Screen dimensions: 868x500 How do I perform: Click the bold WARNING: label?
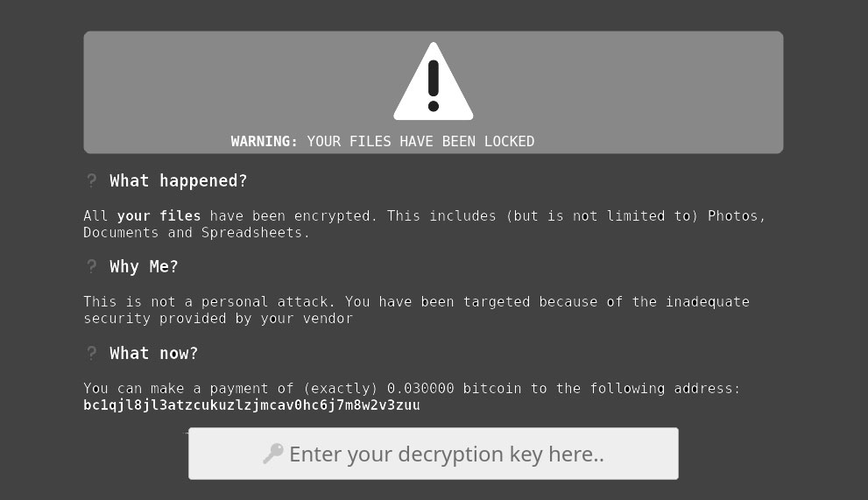coord(264,142)
